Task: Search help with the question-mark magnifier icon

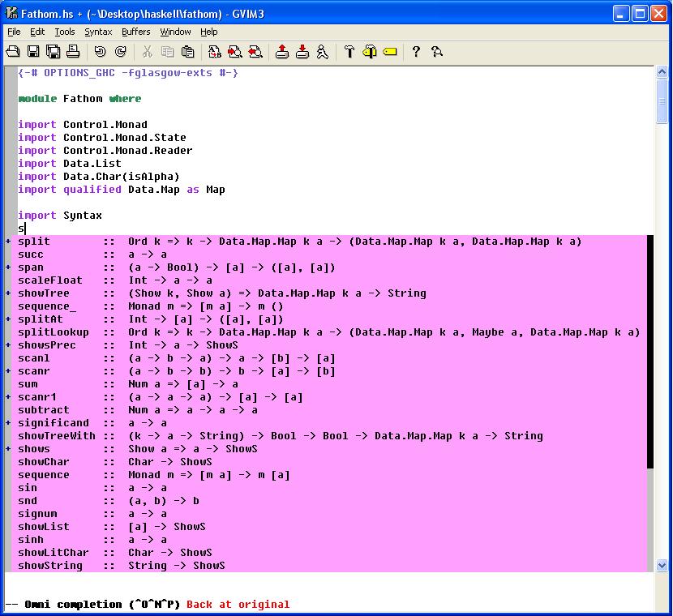Action: pyautogui.click(x=437, y=51)
